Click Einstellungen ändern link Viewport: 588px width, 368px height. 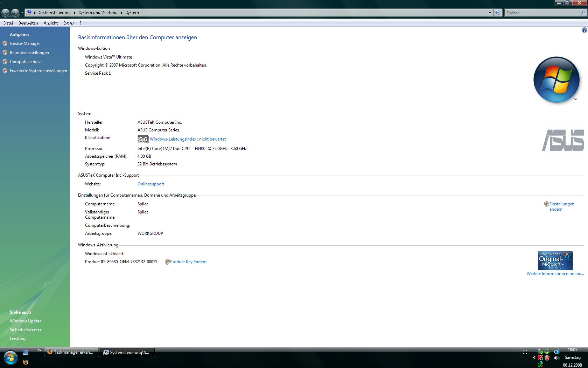562,206
